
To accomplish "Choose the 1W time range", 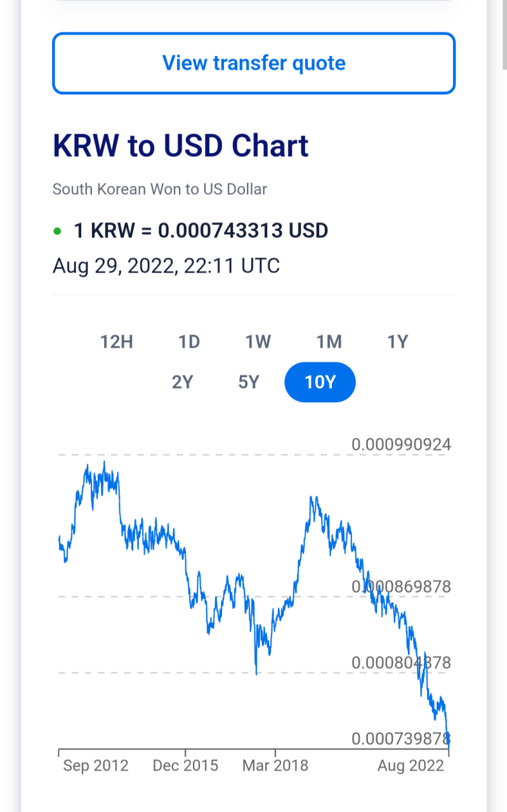I will pyautogui.click(x=258, y=342).
